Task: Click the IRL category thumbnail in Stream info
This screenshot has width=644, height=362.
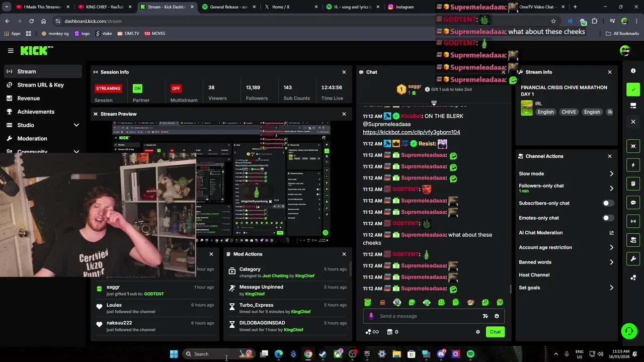Action: pos(527,108)
